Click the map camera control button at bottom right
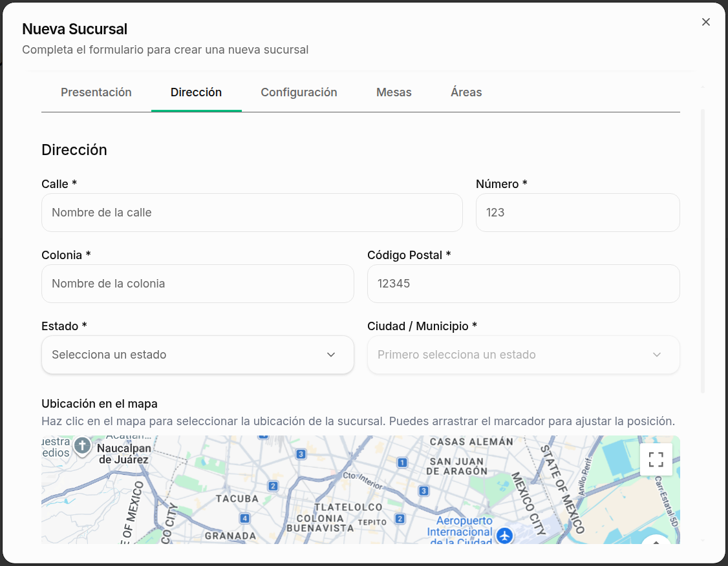Viewport: 728px width, 566px height. 656,540
